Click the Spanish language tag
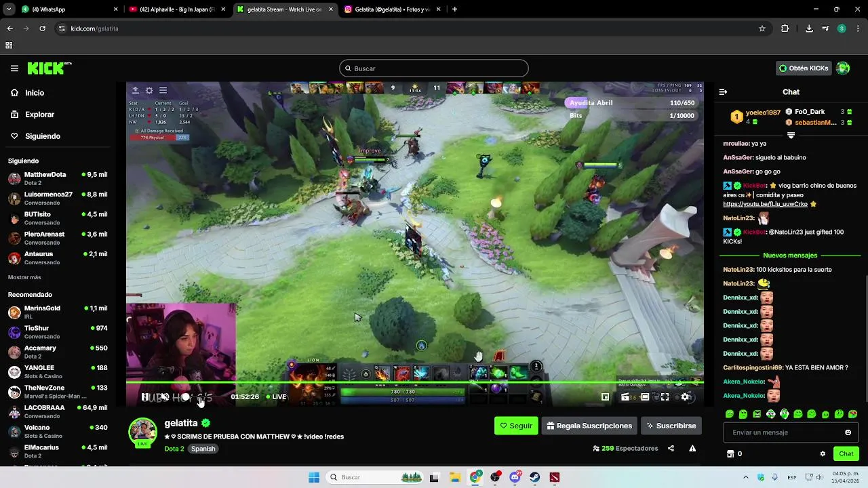Viewport: 868px width, 488px height. (x=203, y=449)
